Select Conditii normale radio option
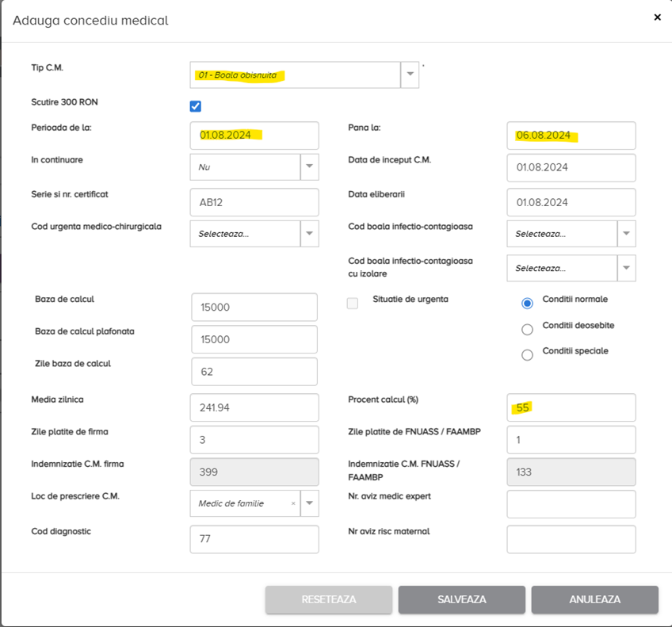 click(527, 303)
